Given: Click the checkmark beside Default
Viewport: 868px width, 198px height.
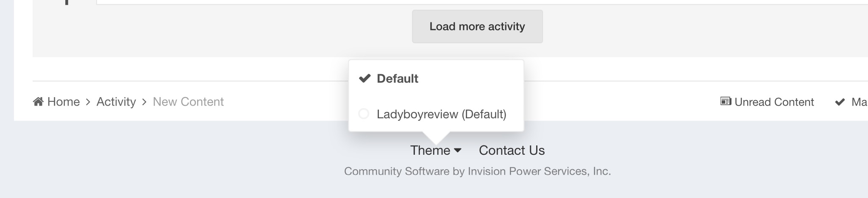Looking at the screenshot, I should pyautogui.click(x=364, y=78).
